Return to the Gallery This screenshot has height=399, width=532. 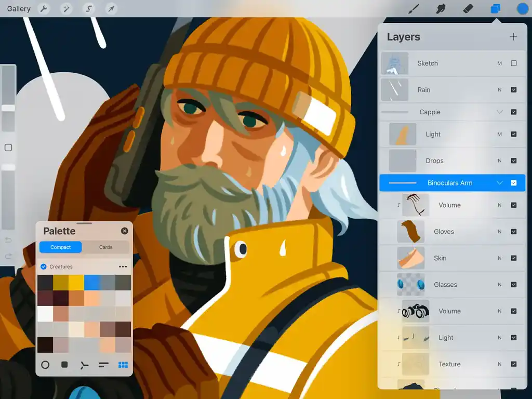tap(19, 8)
